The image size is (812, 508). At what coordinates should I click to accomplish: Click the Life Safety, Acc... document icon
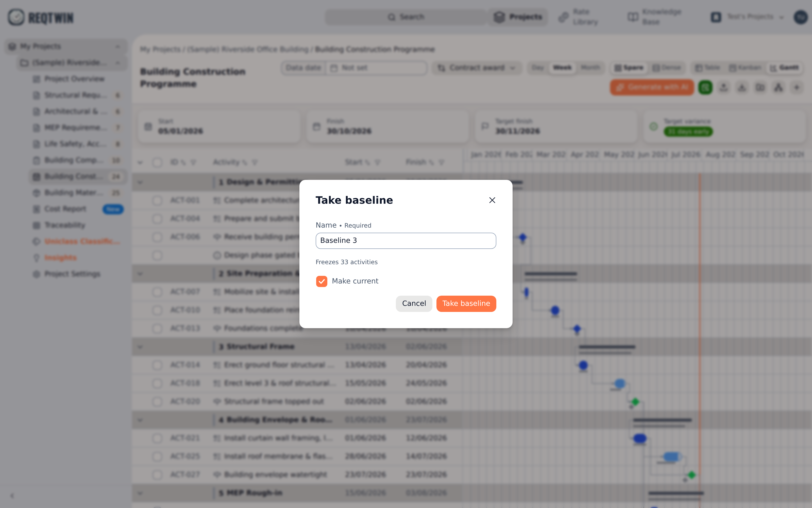(x=37, y=144)
